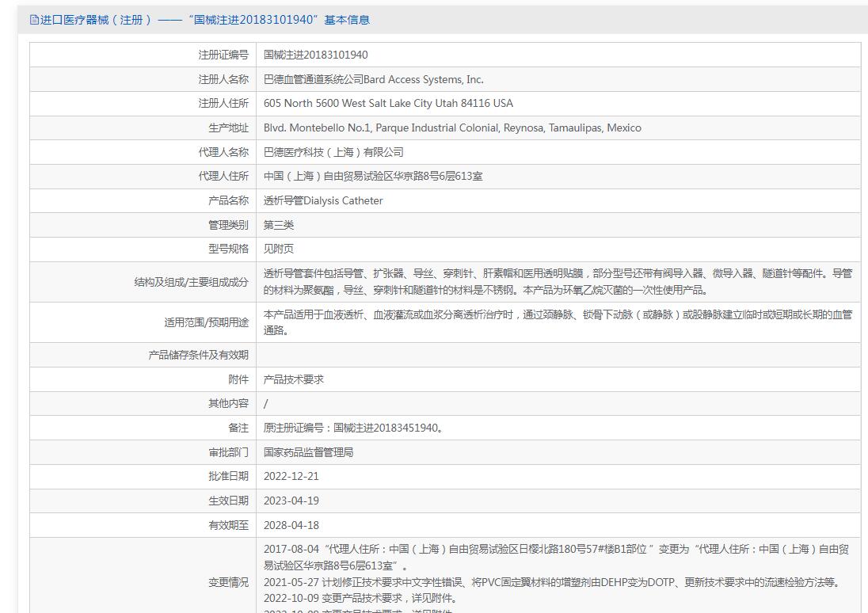Select the 注册证编号 label cell
Screen dimensions: 868x613
143,55
